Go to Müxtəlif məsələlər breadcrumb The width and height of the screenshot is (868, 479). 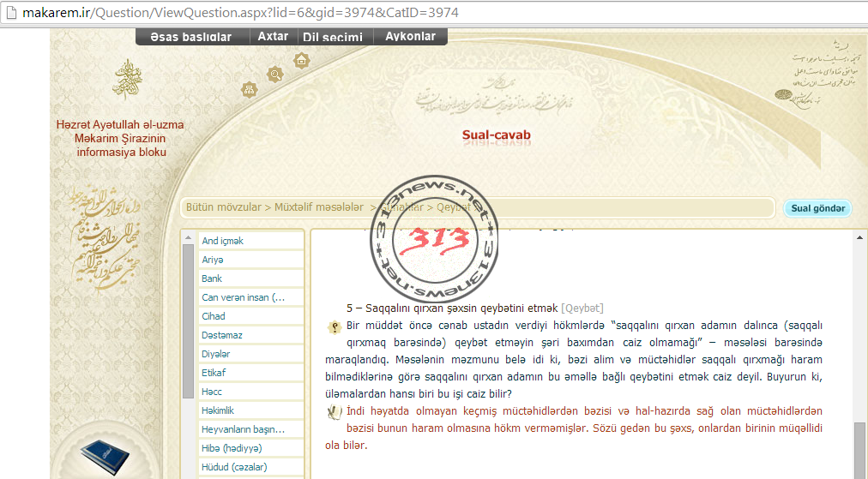[319, 207]
